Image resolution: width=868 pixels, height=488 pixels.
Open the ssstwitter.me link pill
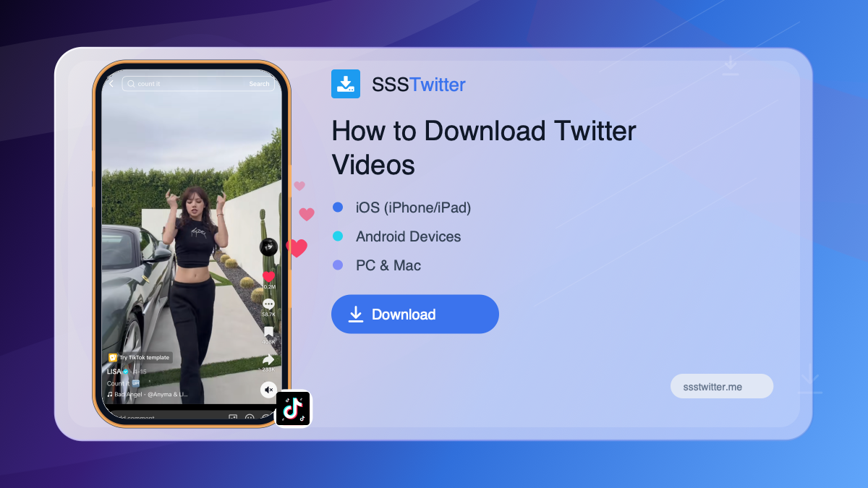(x=722, y=387)
